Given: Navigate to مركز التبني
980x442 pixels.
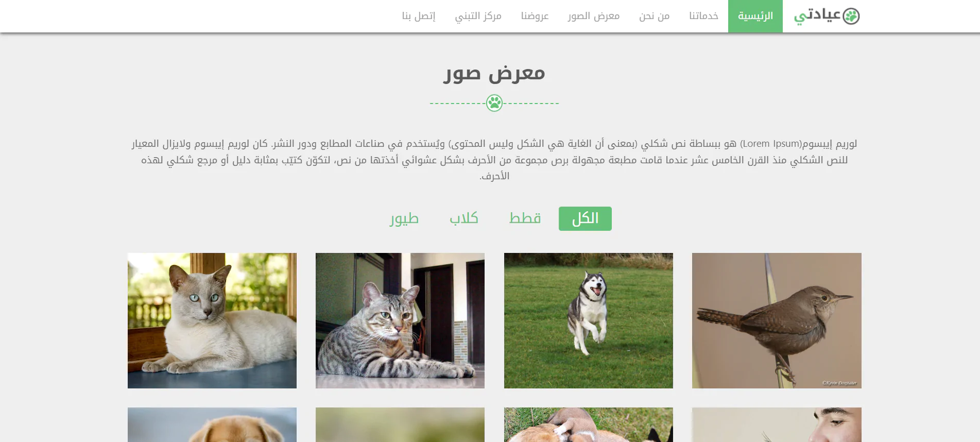Looking at the screenshot, I should 478,16.
